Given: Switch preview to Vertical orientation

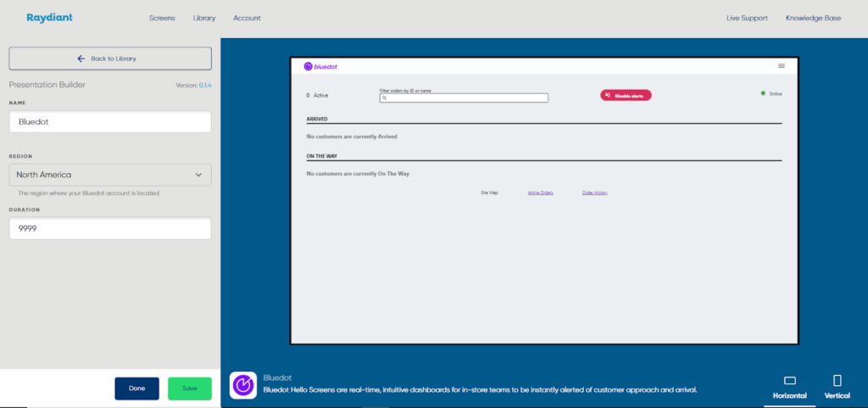Looking at the screenshot, I should [837, 387].
